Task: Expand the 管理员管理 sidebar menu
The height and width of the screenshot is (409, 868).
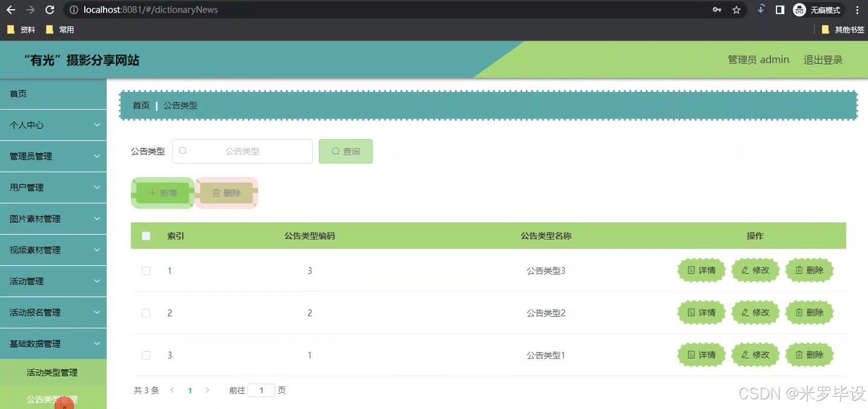Action: [x=53, y=157]
